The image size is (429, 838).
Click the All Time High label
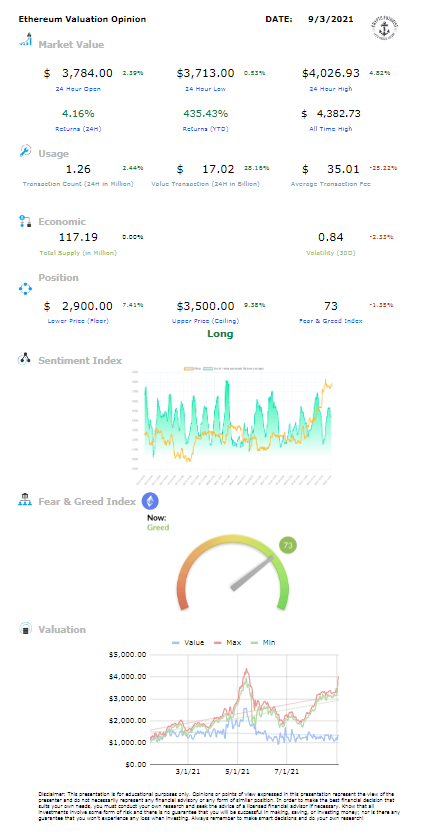tap(331, 129)
